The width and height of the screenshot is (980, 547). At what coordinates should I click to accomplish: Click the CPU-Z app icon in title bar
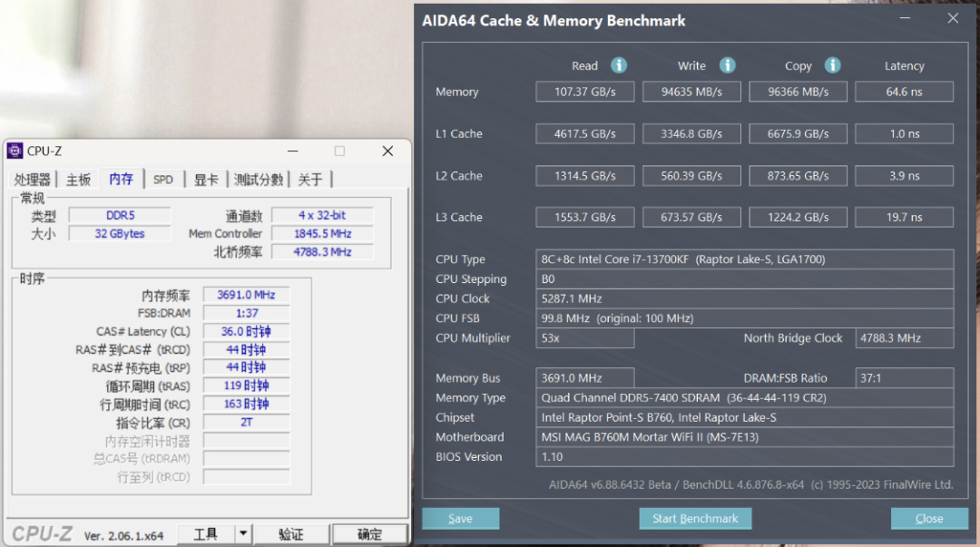click(15, 151)
